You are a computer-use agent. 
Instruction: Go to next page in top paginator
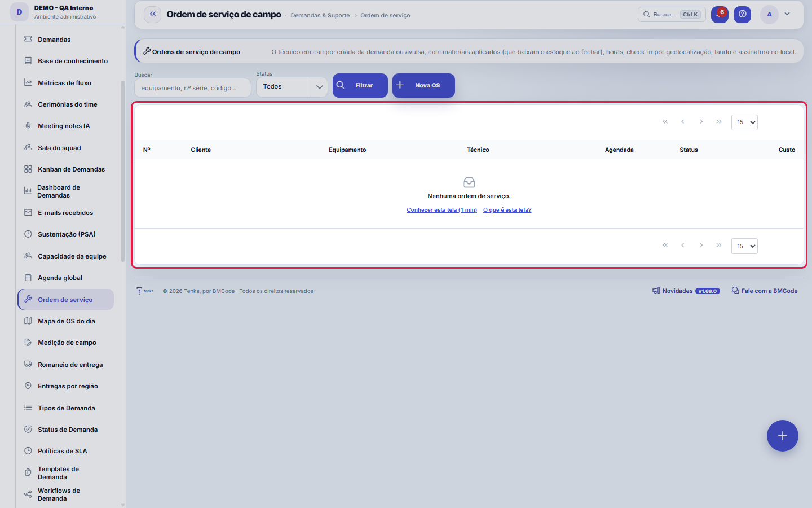tap(701, 122)
